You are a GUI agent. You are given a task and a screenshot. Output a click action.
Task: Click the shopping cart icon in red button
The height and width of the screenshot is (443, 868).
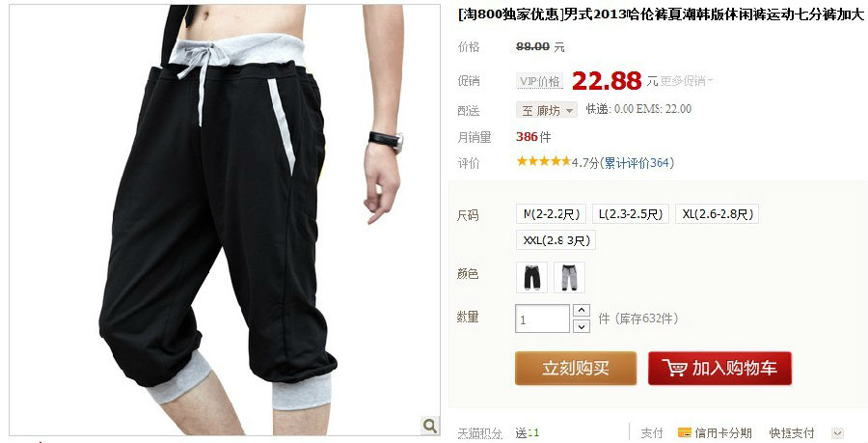click(x=675, y=368)
